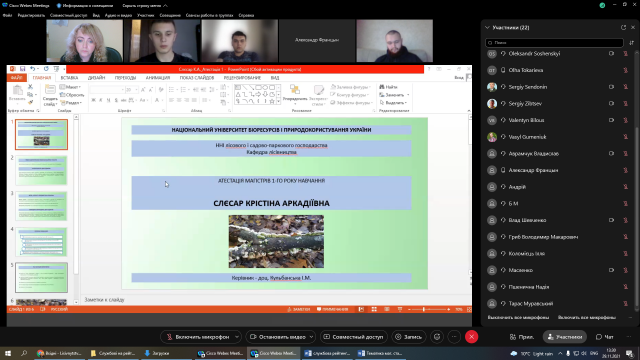Open Раздел section dropdown
The image size is (640, 360).
point(71,103)
